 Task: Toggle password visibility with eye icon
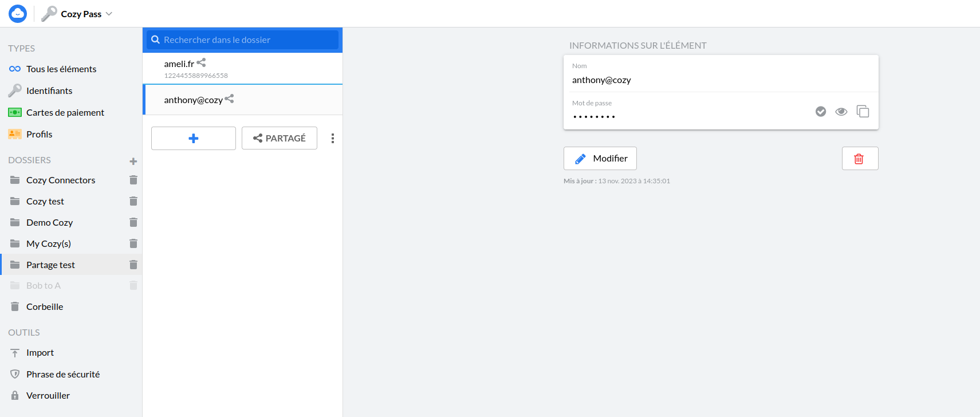[x=841, y=111]
